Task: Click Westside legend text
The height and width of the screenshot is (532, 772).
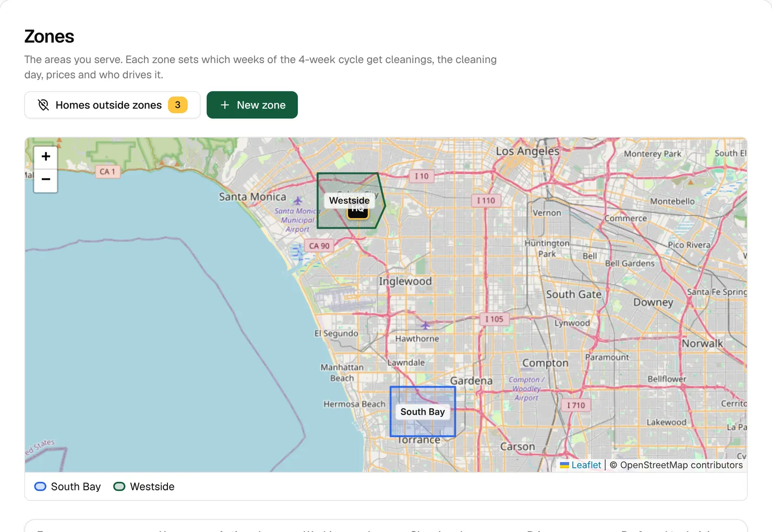Action: click(x=152, y=487)
